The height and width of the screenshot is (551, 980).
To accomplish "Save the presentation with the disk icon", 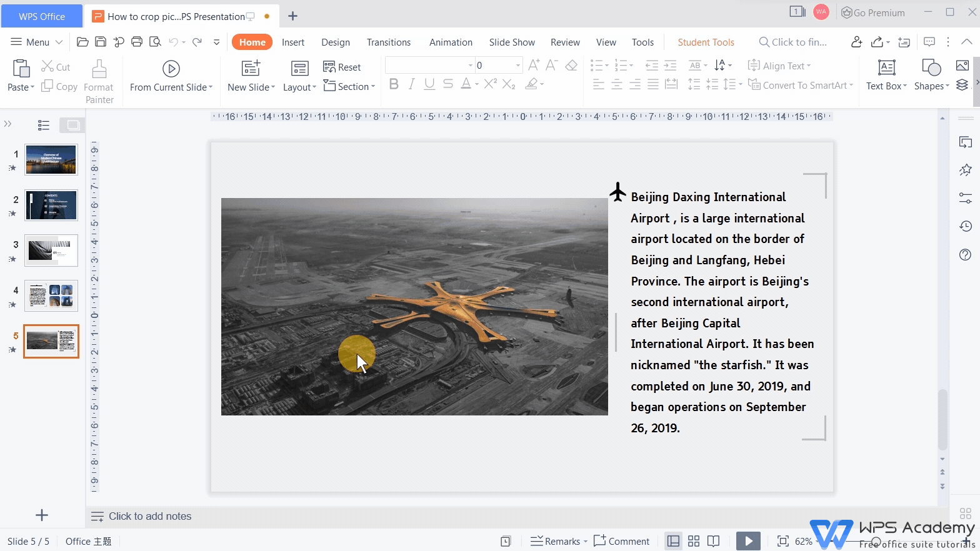I will [x=101, y=42].
